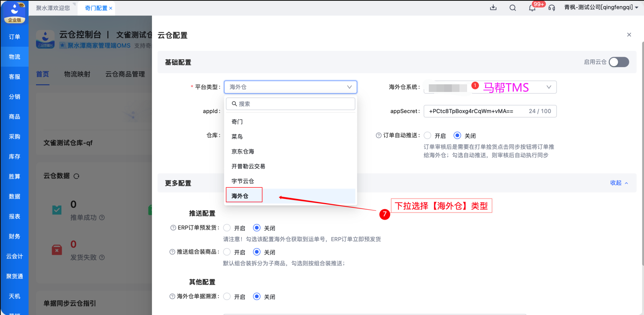Click the dropdown 搜索 input field
This screenshot has width=644, height=315.
tap(291, 104)
